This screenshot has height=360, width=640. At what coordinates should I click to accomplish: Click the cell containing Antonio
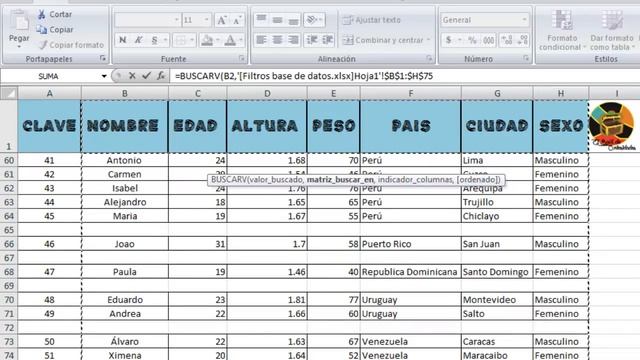(x=124, y=160)
